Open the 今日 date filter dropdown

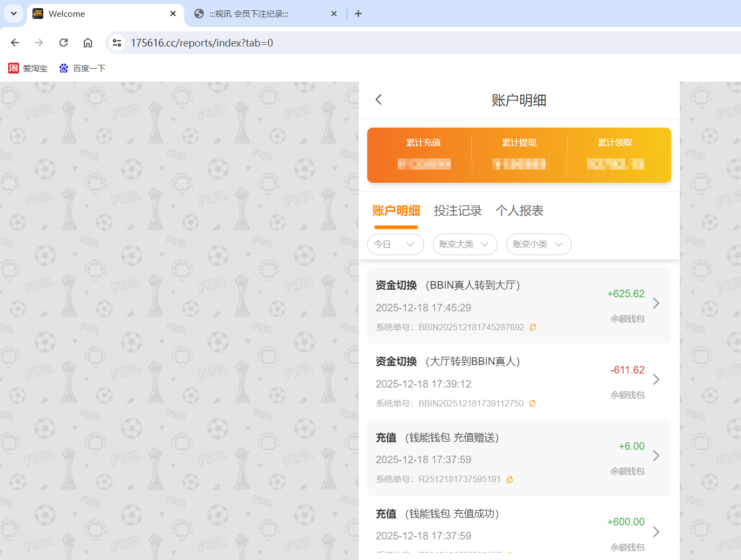pos(395,244)
